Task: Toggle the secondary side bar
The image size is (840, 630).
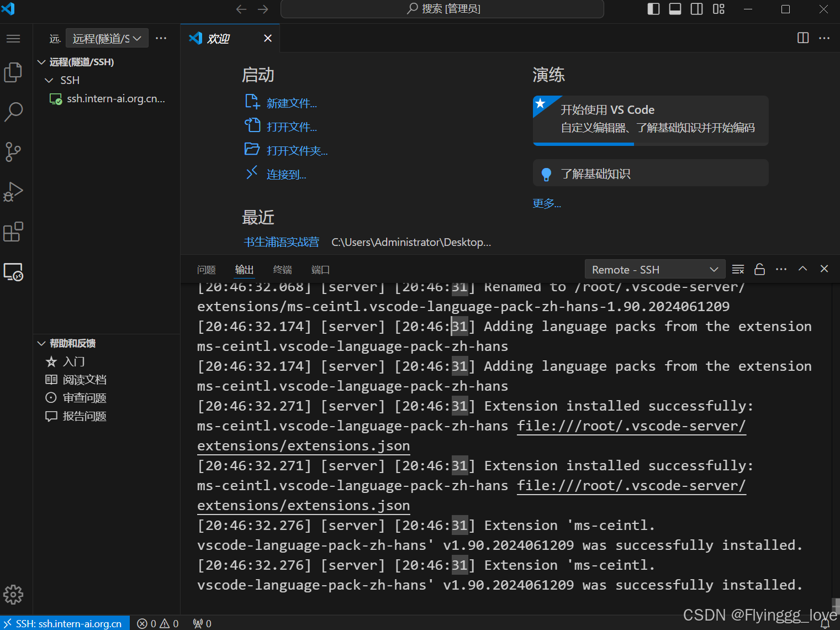Action: click(697, 9)
